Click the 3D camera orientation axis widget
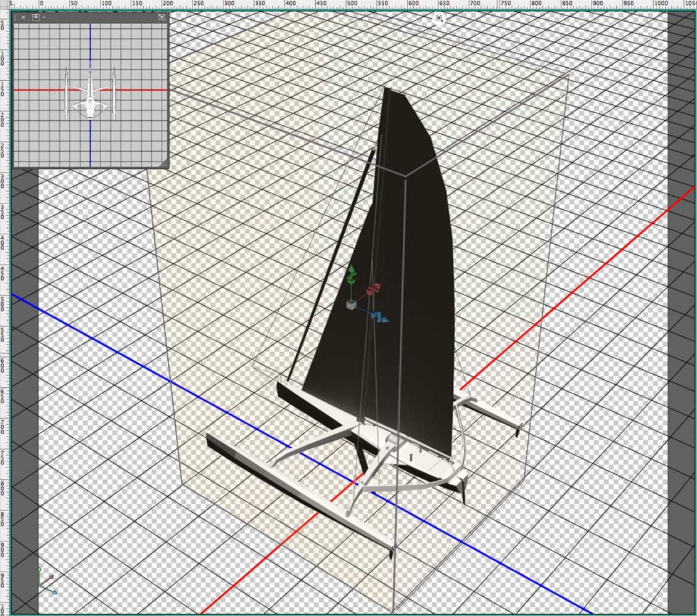This screenshot has width=697, height=616. [47, 581]
